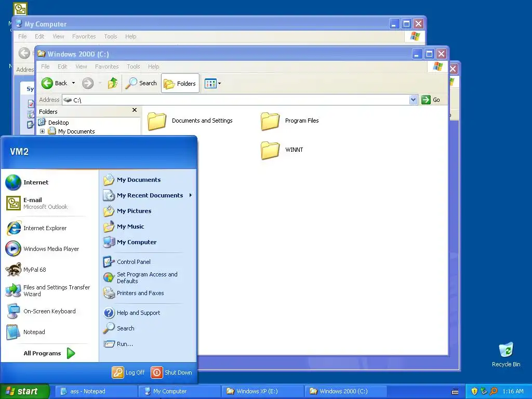Open Notepad from Start menu

point(25,332)
